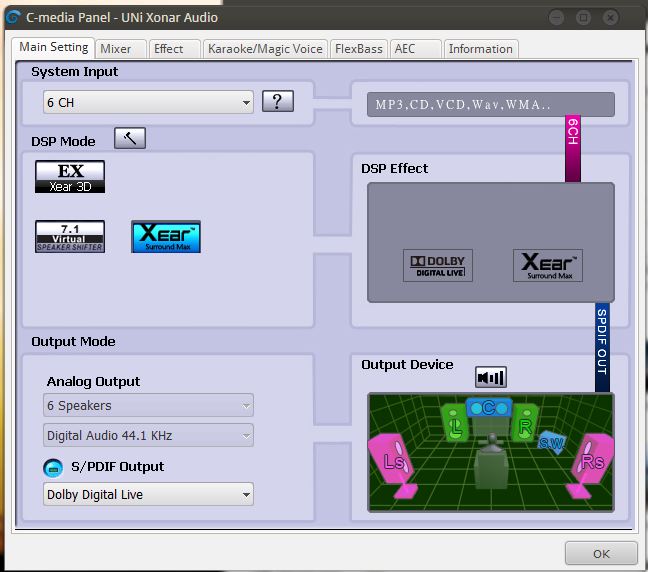This screenshot has height=572, width=648.
Task: Select the AEC tab
Action: [415, 49]
